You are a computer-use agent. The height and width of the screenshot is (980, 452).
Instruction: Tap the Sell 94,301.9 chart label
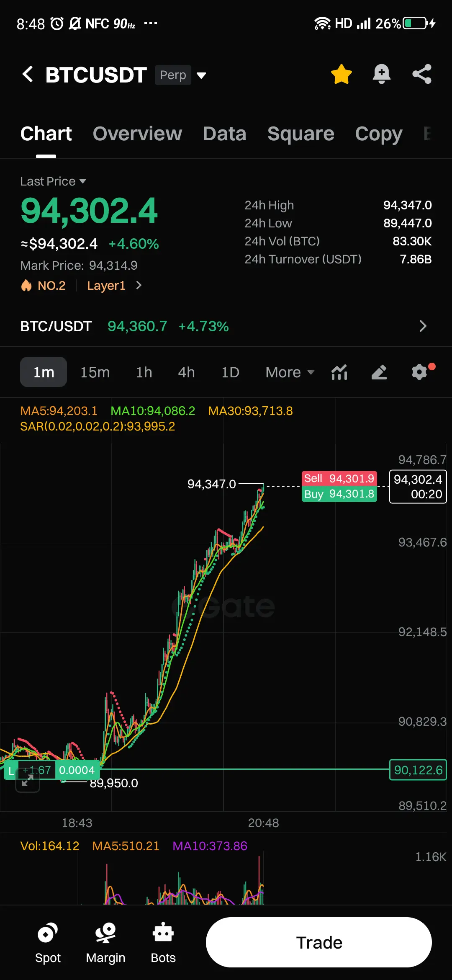[x=339, y=478]
